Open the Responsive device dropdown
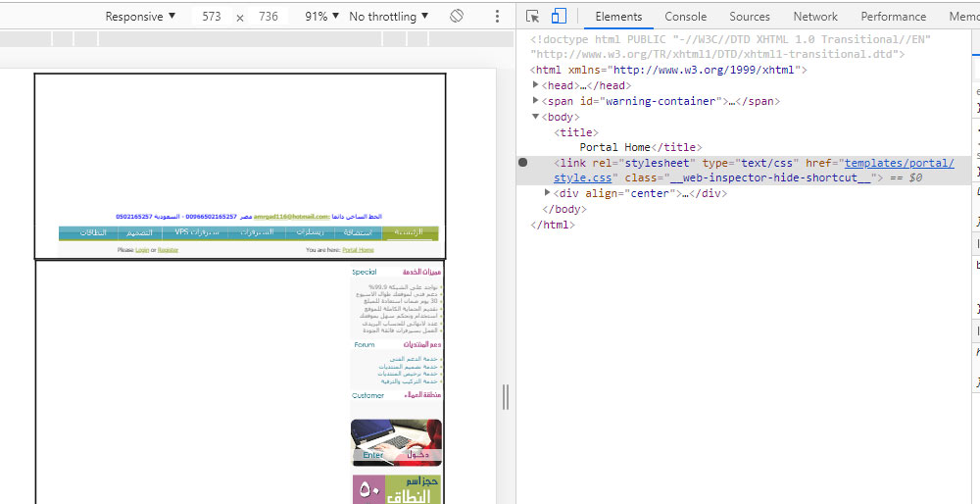Image resolution: width=980 pixels, height=504 pixels. click(140, 17)
